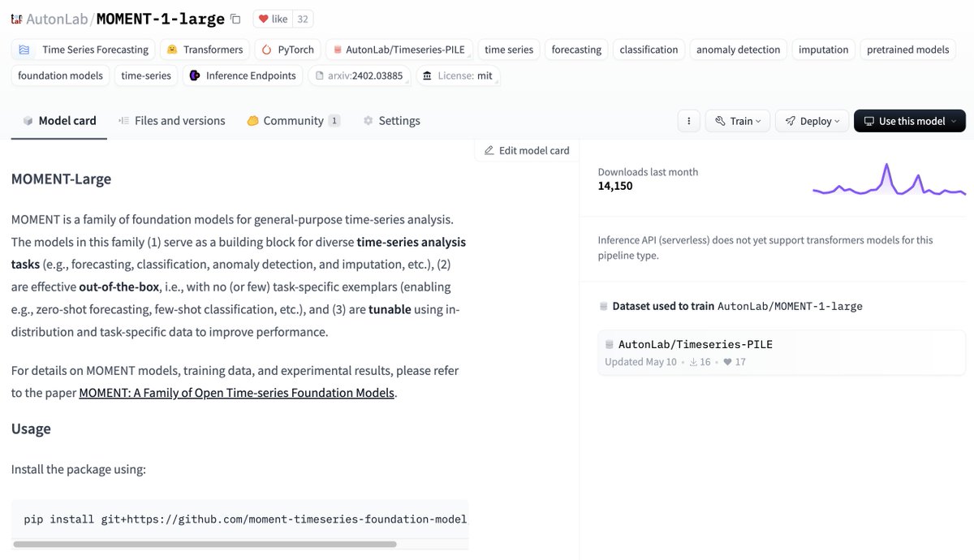Click the imputation tag
The height and width of the screenshot is (560, 974).
pyautogui.click(x=823, y=50)
